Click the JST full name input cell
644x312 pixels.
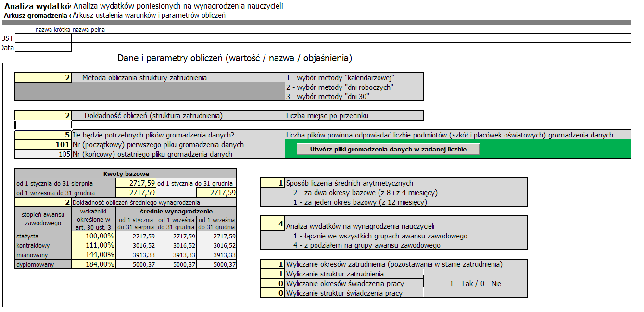click(x=351, y=38)
